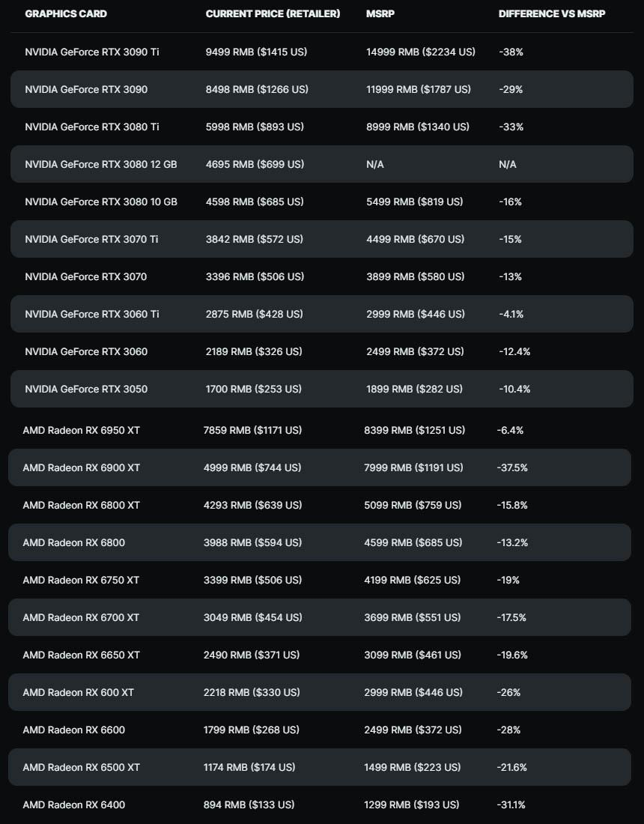This screenshot has height=824, width=644.
Task: Click the RTX 3090 current price 8498 RMB
Action: (x=257, y=89)
